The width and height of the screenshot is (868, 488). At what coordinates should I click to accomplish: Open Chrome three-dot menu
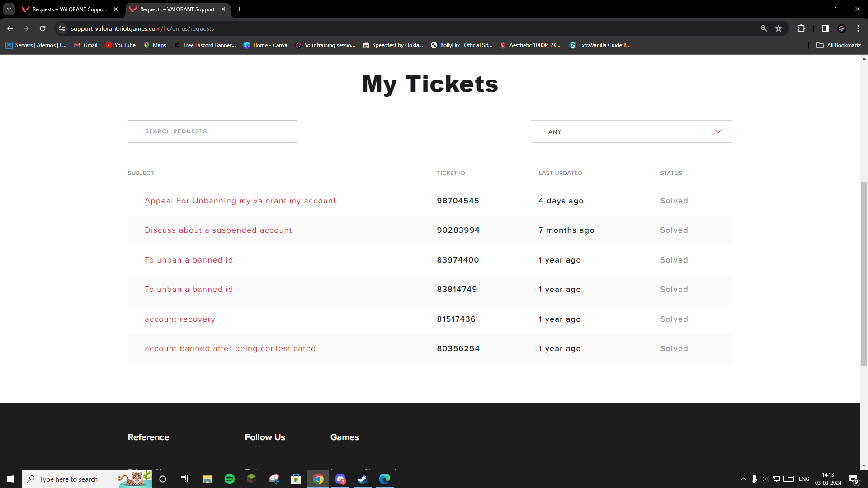tap(858, 28)
